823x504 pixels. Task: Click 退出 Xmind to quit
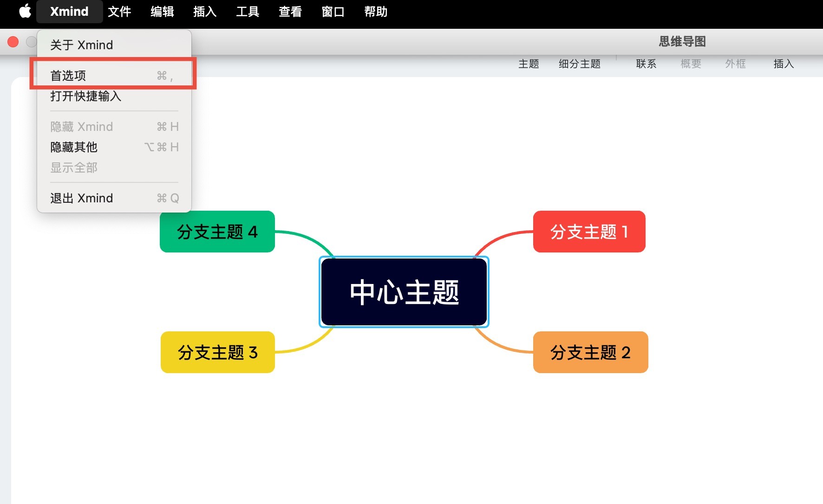pyautogui.click(x=81, y=198)
